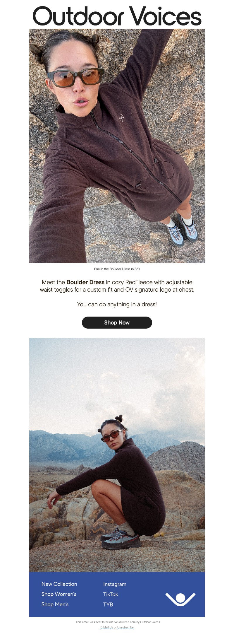Image resolution: width=234 pixels, height=644 pixels.
Task: Select the bold Boulder Dress text
Action: click(x=85, y=282)
